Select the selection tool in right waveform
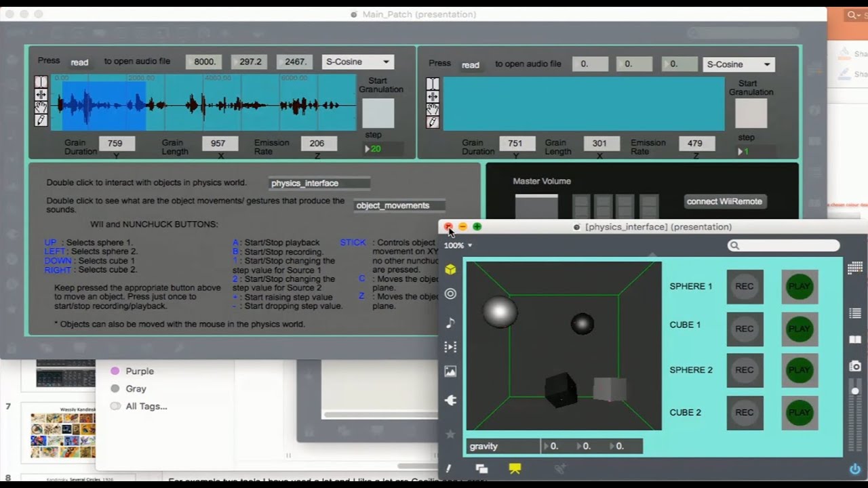Image resolution: width=868 pixels, height=488 pixels. click(432, 84)
